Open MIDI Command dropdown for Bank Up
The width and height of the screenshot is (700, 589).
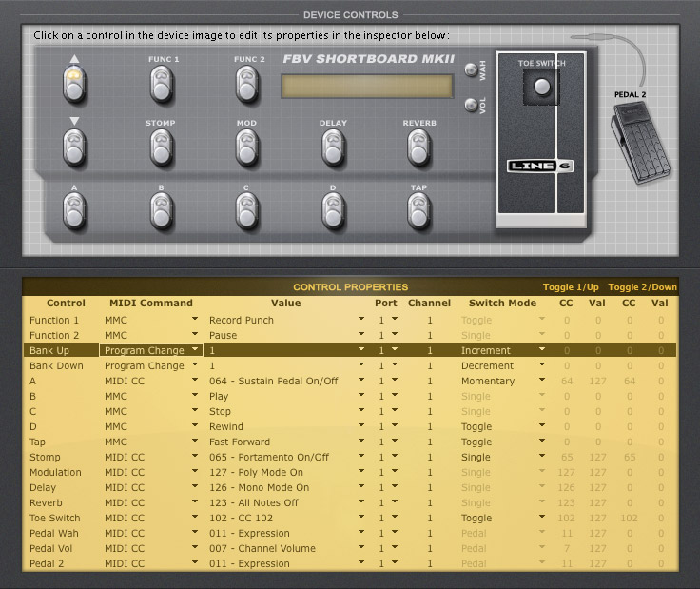click(195, 349)
